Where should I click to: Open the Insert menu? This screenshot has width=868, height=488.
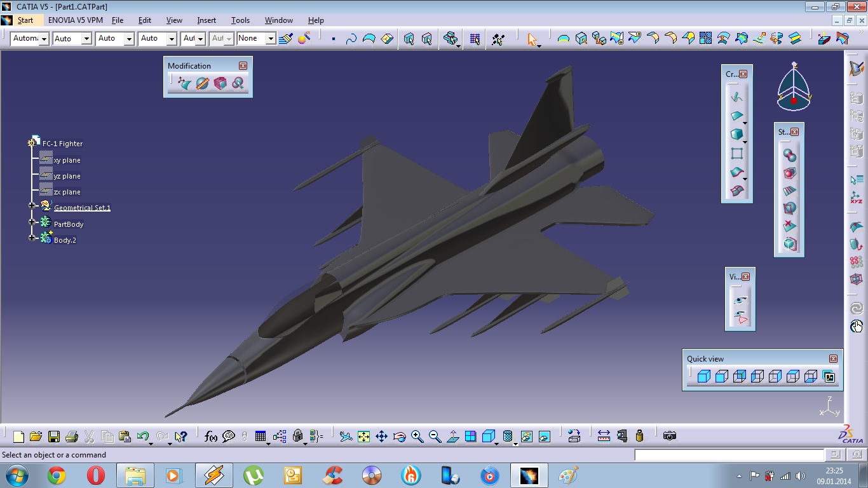point(207,20)
